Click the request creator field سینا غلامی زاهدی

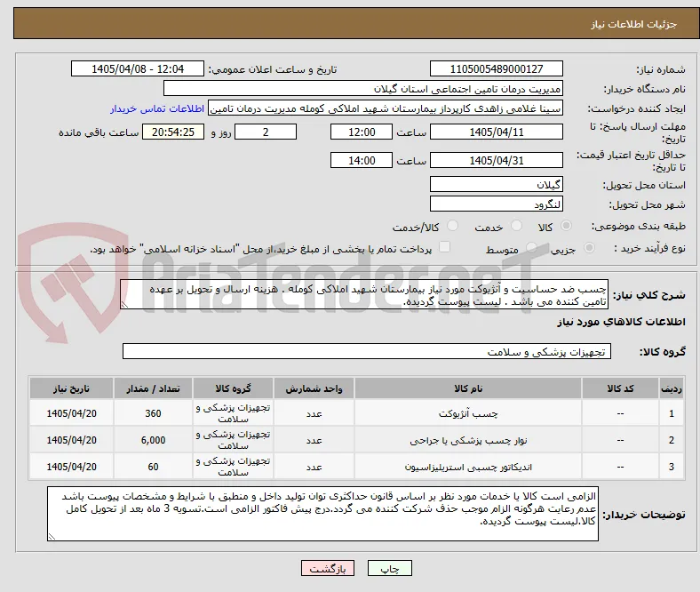point(386,108)
